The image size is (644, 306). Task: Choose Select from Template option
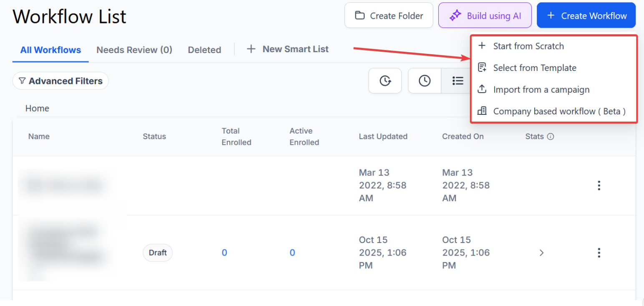(534, 68)
